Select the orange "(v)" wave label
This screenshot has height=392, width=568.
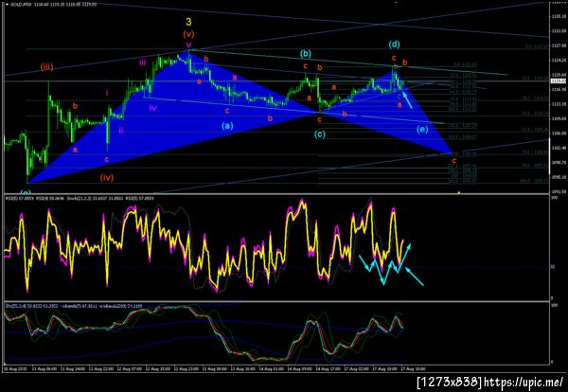click(x=188, y=34)
